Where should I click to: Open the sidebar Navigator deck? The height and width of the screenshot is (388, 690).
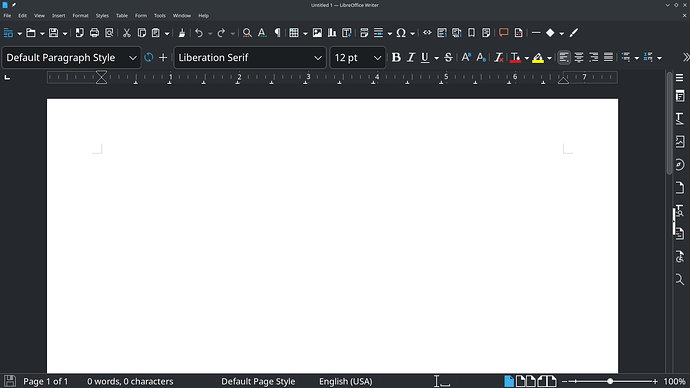pos(680,165)
